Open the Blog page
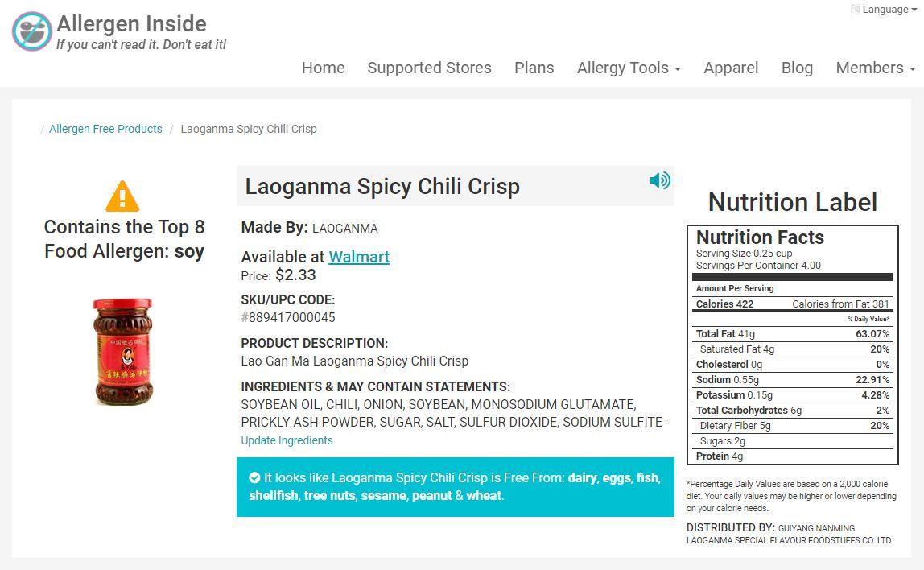924x570 pixels. (x=797, y=68)
